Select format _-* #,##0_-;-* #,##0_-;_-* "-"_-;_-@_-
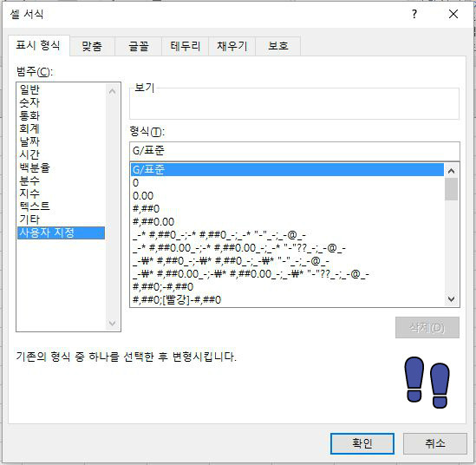The height and width of the screenshot is (465, 476). coord(287,235)
